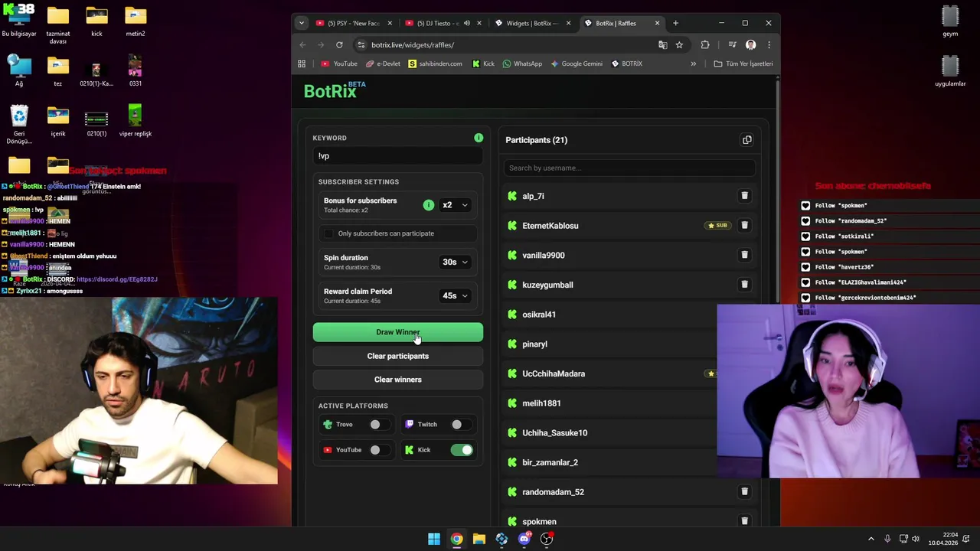Remove randomadam_52 via trash icon
The width and height of the screenshot is (980, 551).
coord(744,491)
